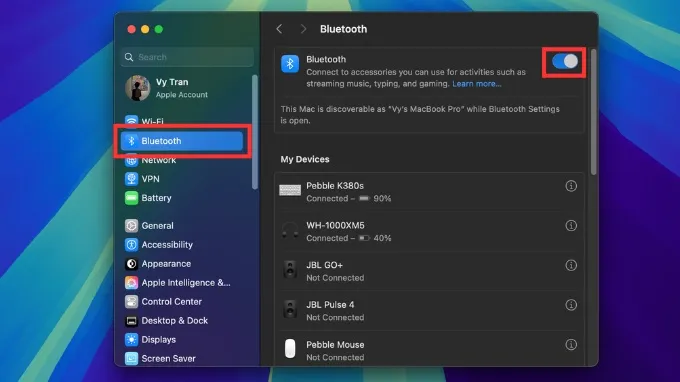
Task: Click the magnifying glass search icon
Action: tap(129, 57)
